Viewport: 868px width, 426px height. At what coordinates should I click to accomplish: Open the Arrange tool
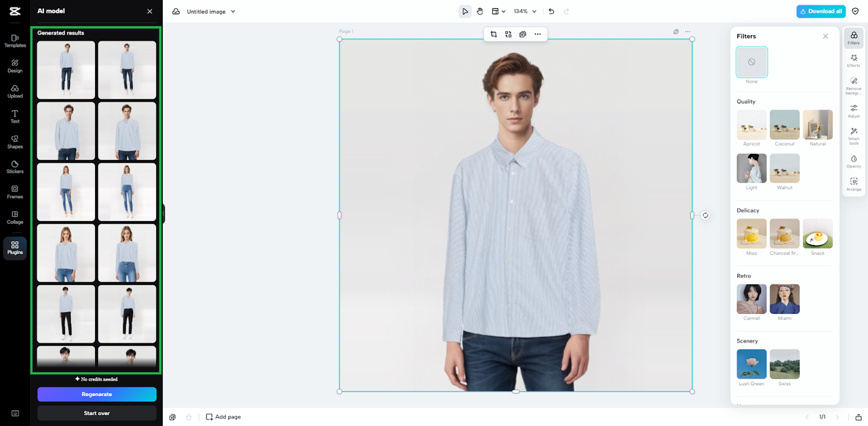(854, 184)
